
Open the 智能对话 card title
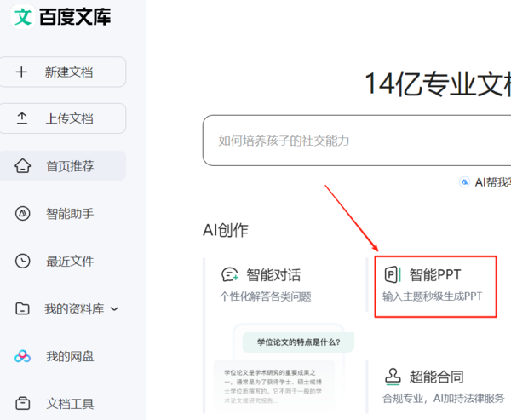click(273, 274)
